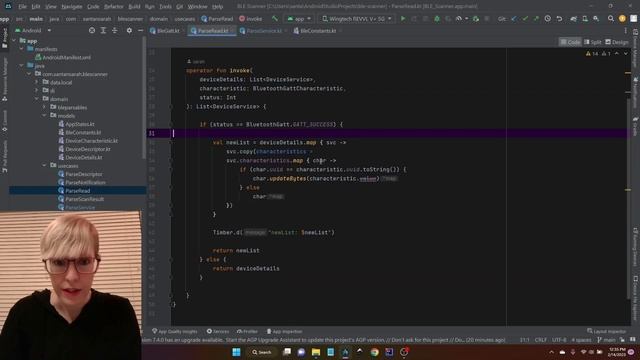This screenshot has height=360, width=640.
Task: Open Device Manager phone icon in toolbar
Action: pos(585,19)
